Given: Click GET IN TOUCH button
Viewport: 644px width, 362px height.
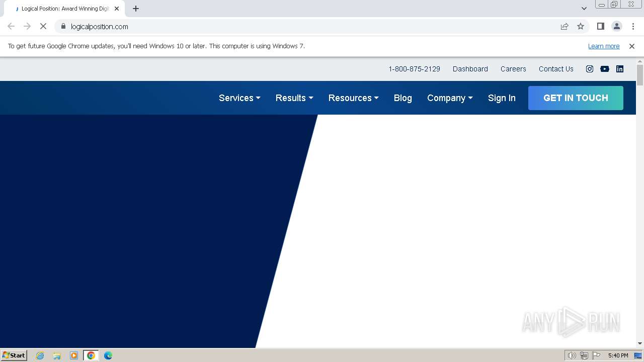Looking at the screenshot, I should pos(576,98).
